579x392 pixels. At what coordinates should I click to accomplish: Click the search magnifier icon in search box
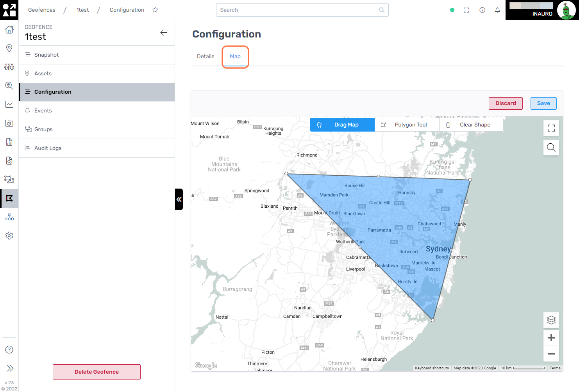coord(381,10)
